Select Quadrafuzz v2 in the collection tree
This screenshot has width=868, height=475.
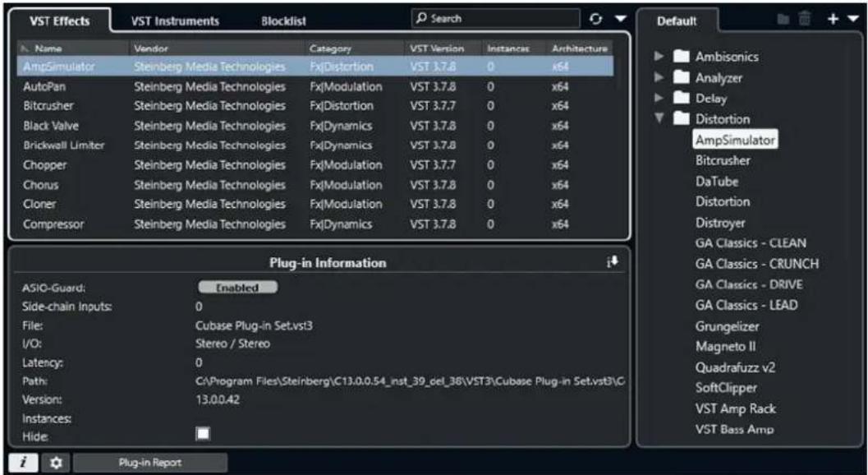coord(735,367)
